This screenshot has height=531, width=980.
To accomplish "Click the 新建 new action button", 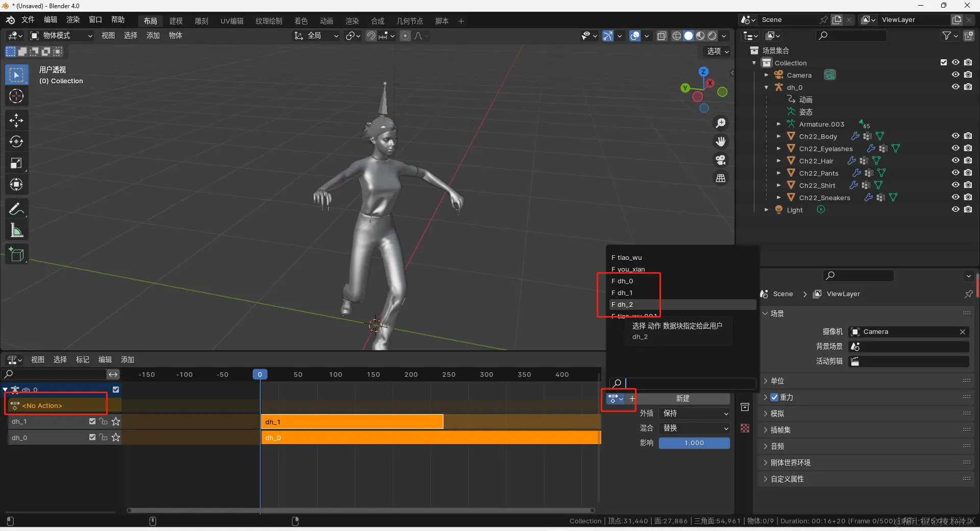I will coord(683,398).
